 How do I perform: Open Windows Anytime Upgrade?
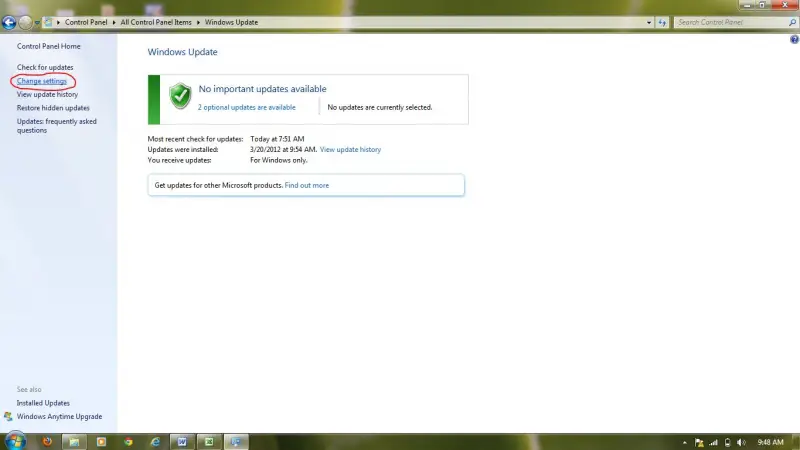pos(59,416)
